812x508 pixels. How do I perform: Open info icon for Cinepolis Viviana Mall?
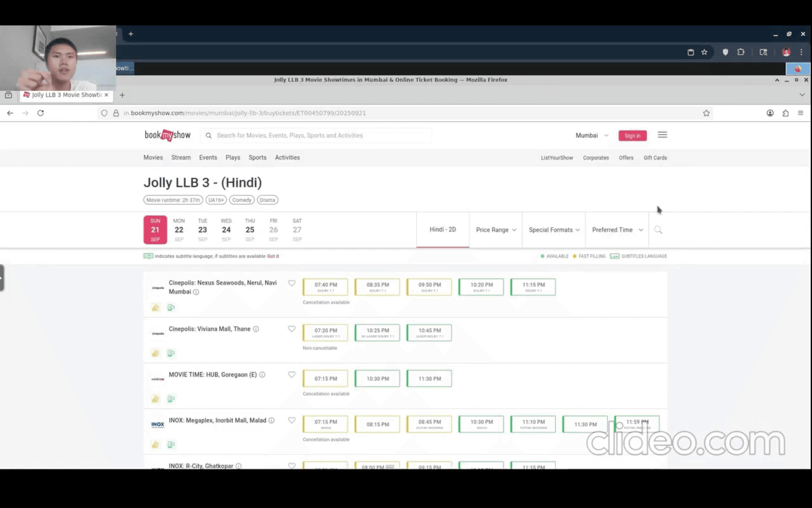(x=256, y=329)
